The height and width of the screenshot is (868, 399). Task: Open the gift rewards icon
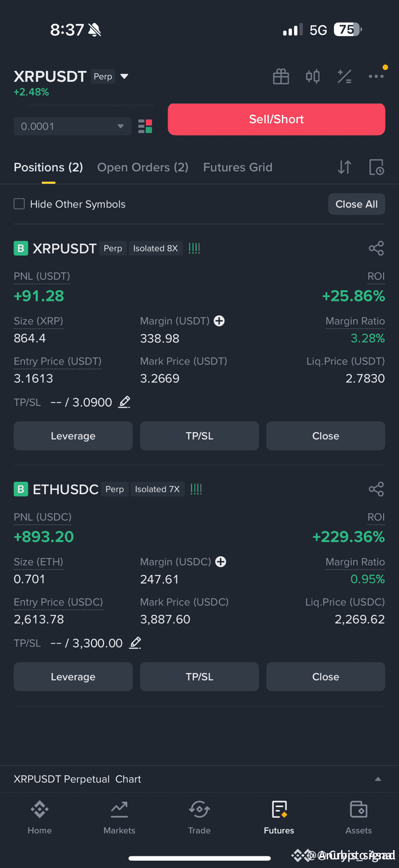tap(281, 76)
